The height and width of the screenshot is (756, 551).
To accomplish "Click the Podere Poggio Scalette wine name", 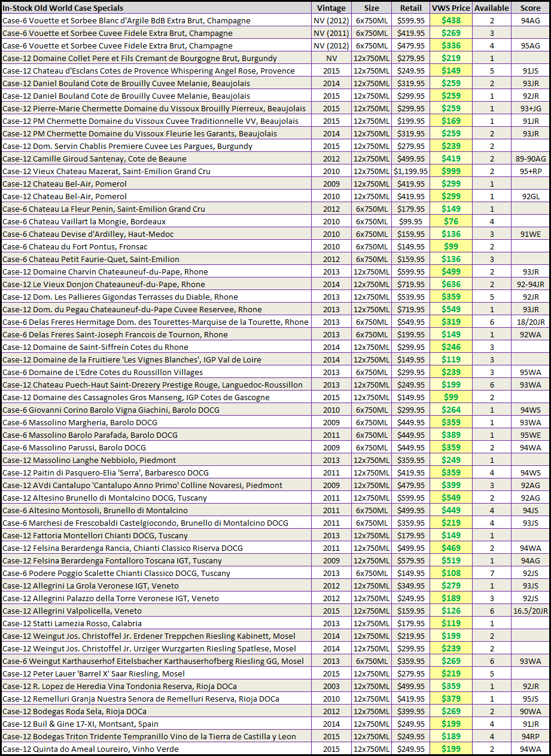I will coord(116,574).
